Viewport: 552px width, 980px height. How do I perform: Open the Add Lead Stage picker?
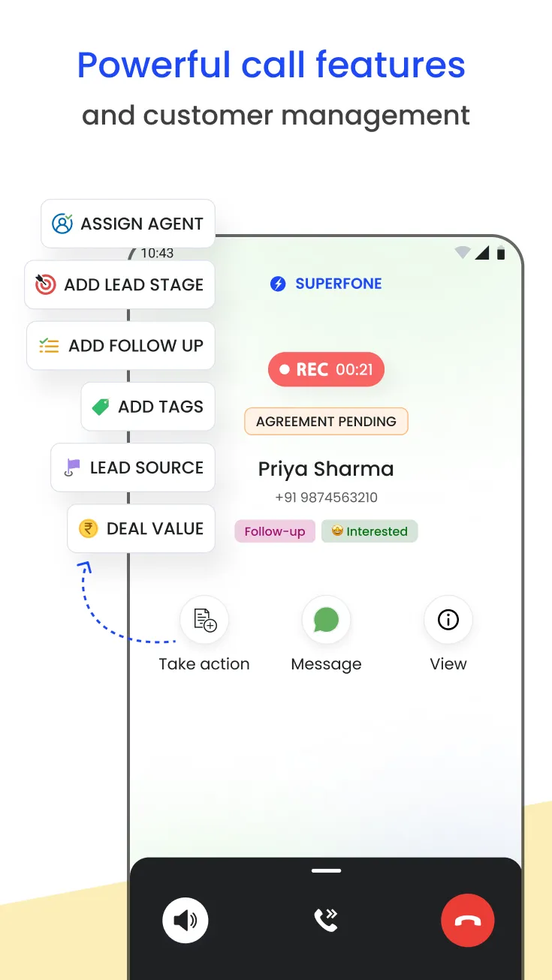point(119,284)
